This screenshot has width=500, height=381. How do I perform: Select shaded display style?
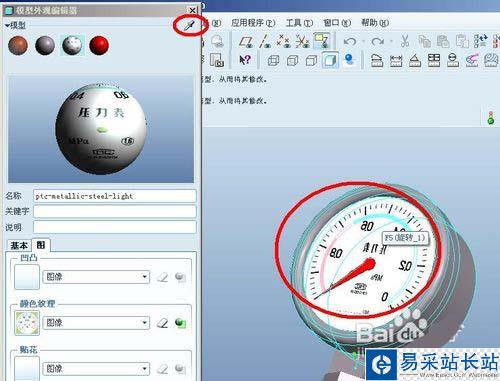330,60
